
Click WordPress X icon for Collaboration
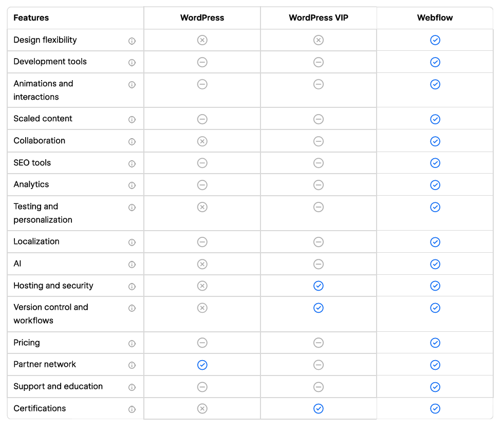[202, 141]
